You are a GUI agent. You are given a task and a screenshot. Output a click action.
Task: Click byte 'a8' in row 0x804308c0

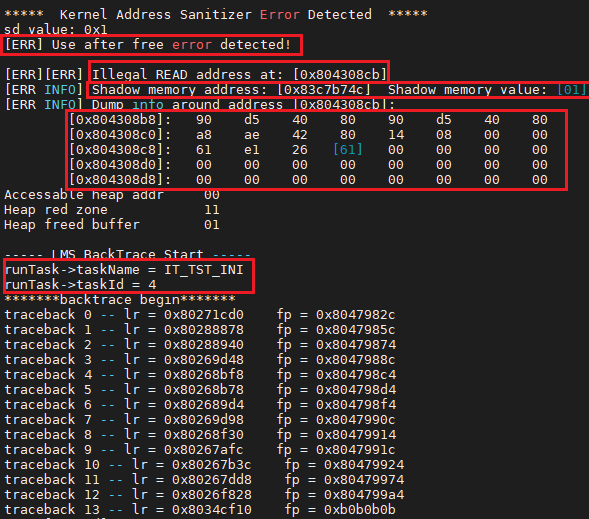pos(204,135)
